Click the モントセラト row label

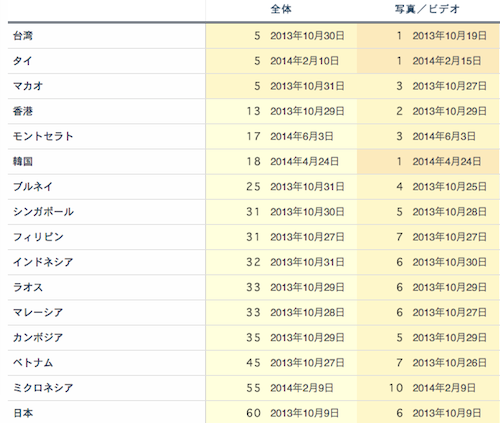point(43,136)
